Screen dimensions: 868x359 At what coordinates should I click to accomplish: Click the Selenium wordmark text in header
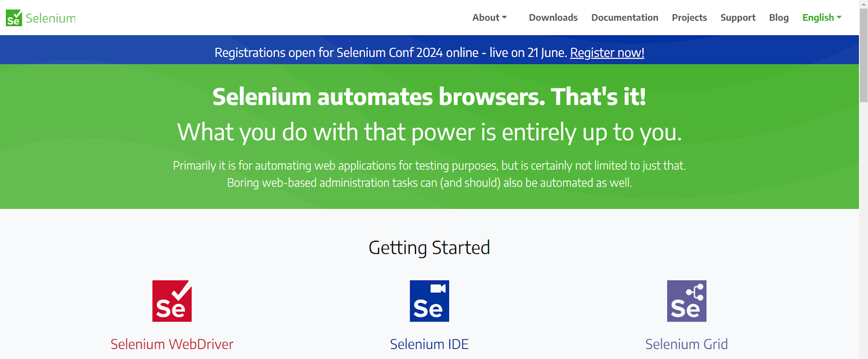(50, 18)
